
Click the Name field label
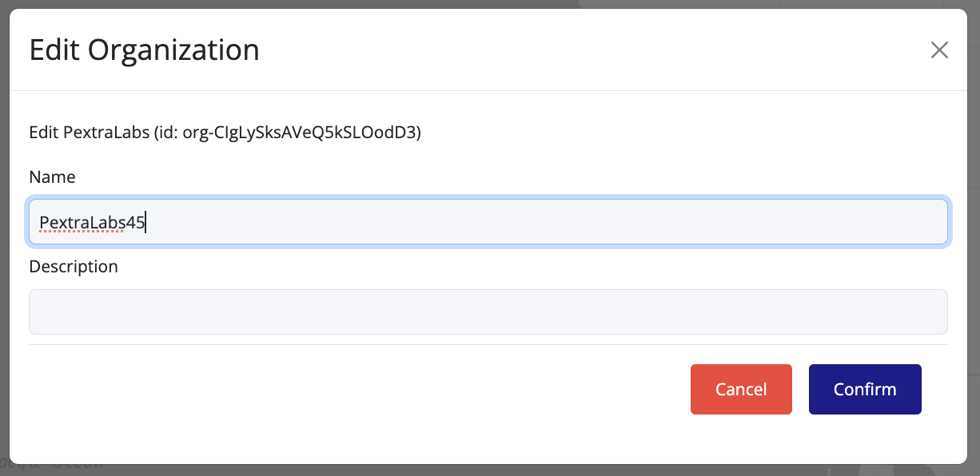coord(52,177)
